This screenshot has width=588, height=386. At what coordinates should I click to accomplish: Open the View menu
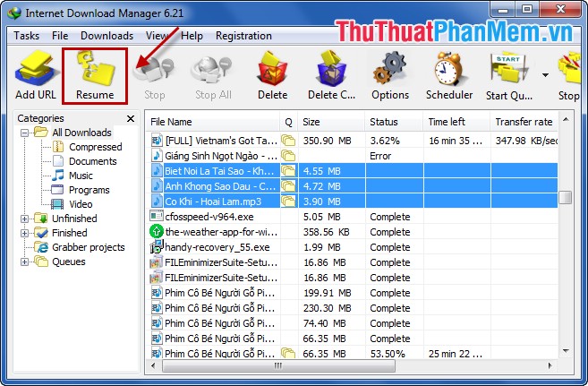(157, 36)
